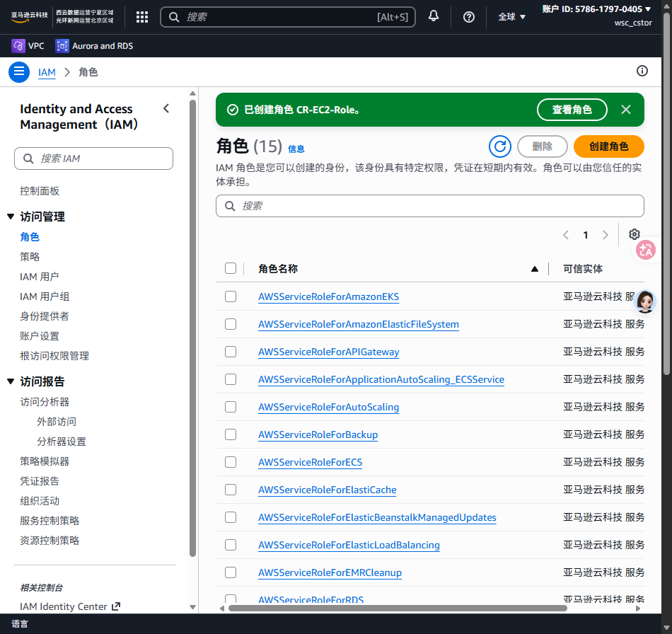Viewport: 672px width, 634px height.
Task: Click the Trusted entities column header
Action: click(x=582, y=269)
